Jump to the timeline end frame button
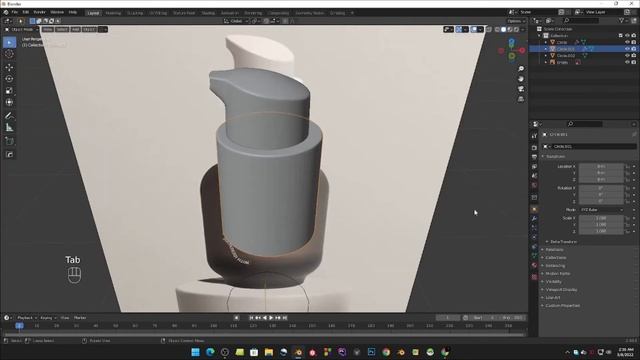Image resolution: width=640 pixels, height=360 pixels. coord(285,318)
